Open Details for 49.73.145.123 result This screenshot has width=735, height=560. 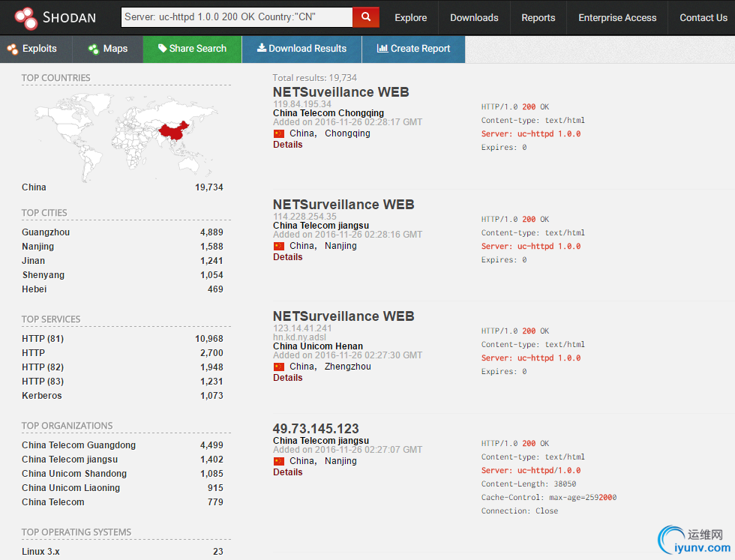[x=288, y=472]
